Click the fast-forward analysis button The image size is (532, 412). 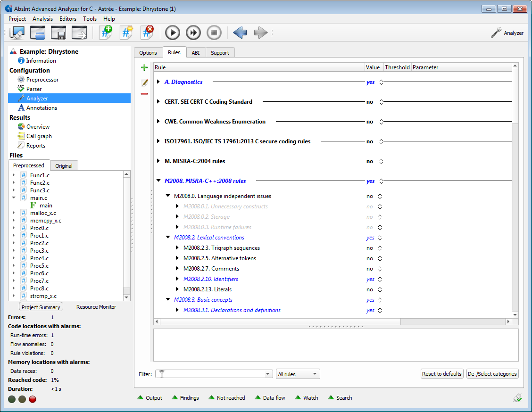[x=193, y=33]
